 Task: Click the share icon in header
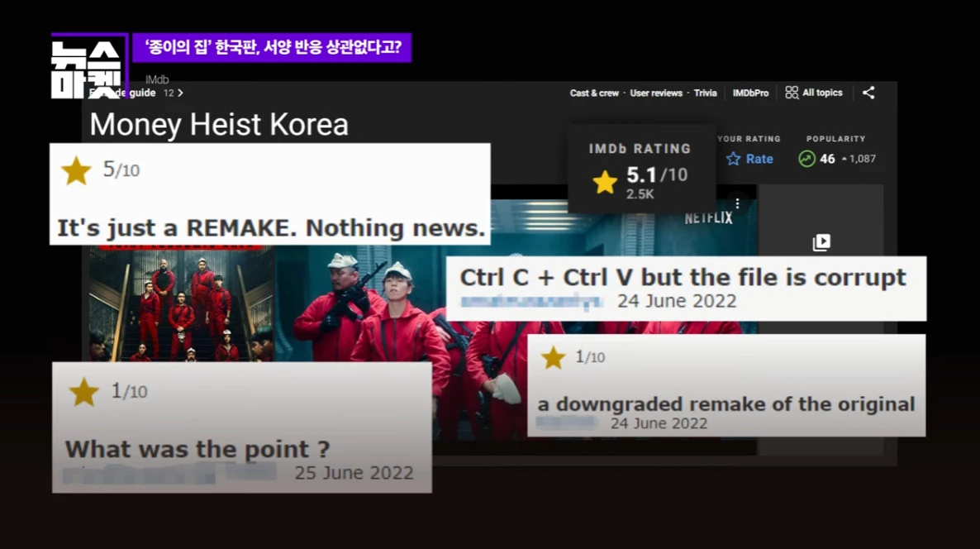pos(868,93)
